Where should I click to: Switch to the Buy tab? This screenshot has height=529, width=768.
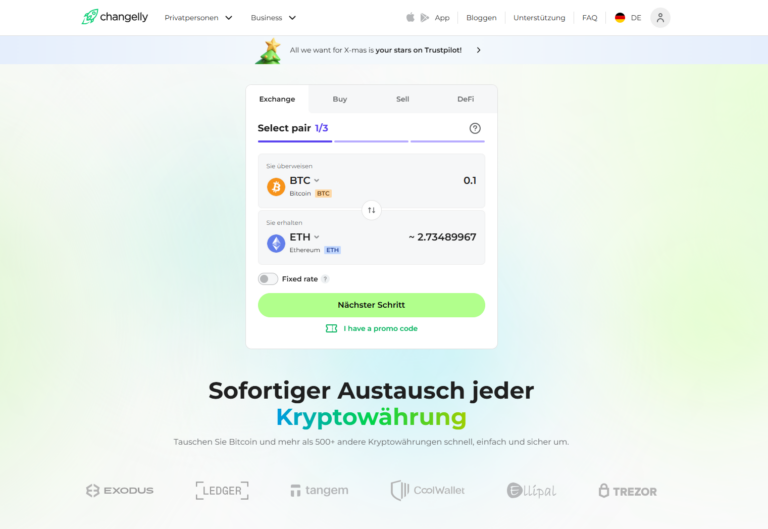(340, 99)
